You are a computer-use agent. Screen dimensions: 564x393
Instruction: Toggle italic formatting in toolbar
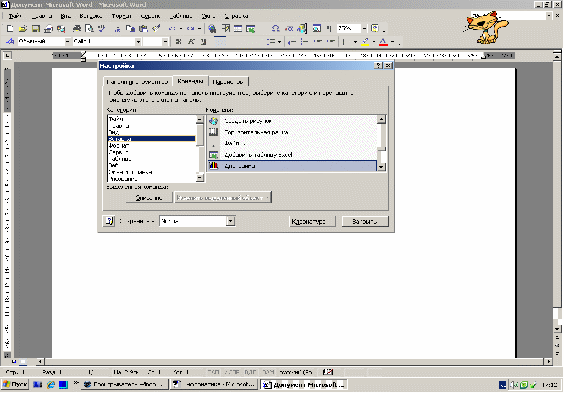191,42
